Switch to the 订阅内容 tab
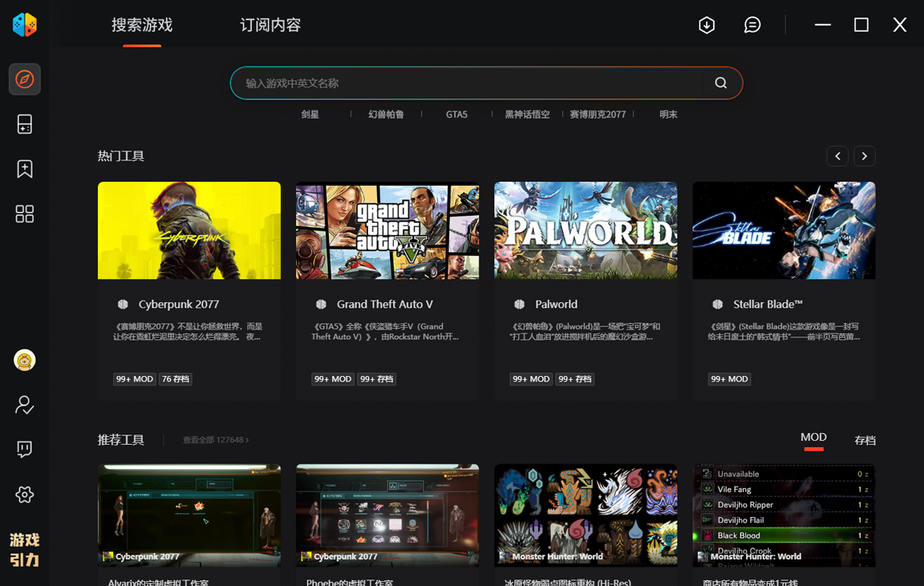The height and width of the screenshot is (586, 924). [270, 26]
